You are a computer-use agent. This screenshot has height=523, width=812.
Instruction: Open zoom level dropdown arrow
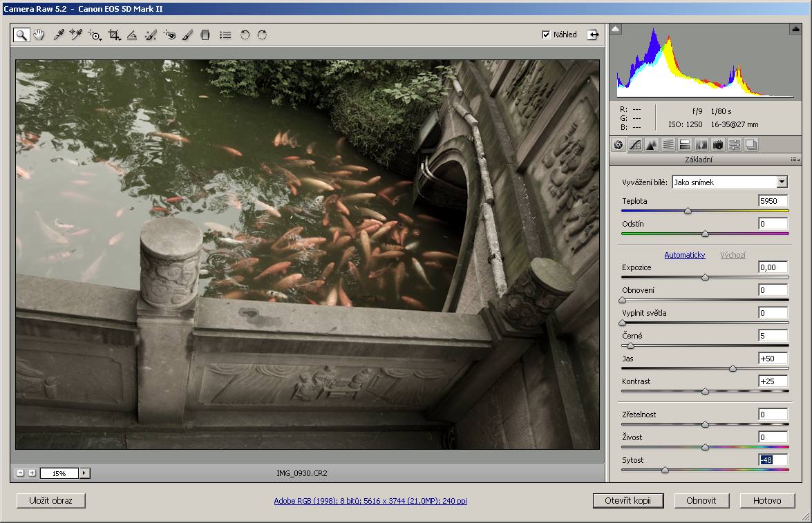[x=85, y=473]
